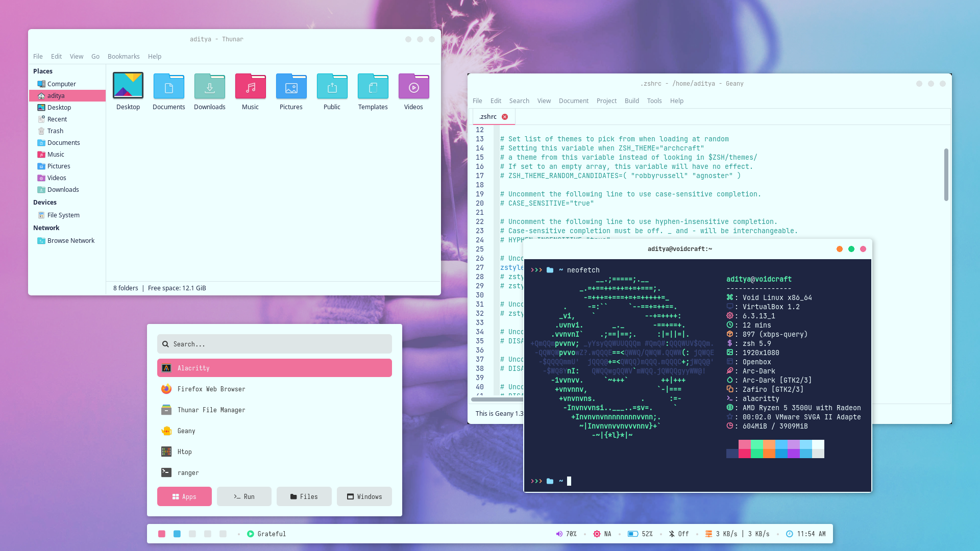Image resolution: width=980 pixels, height=551 pixels.
Task: Switch launcher to Run mode
Action: 244,497
